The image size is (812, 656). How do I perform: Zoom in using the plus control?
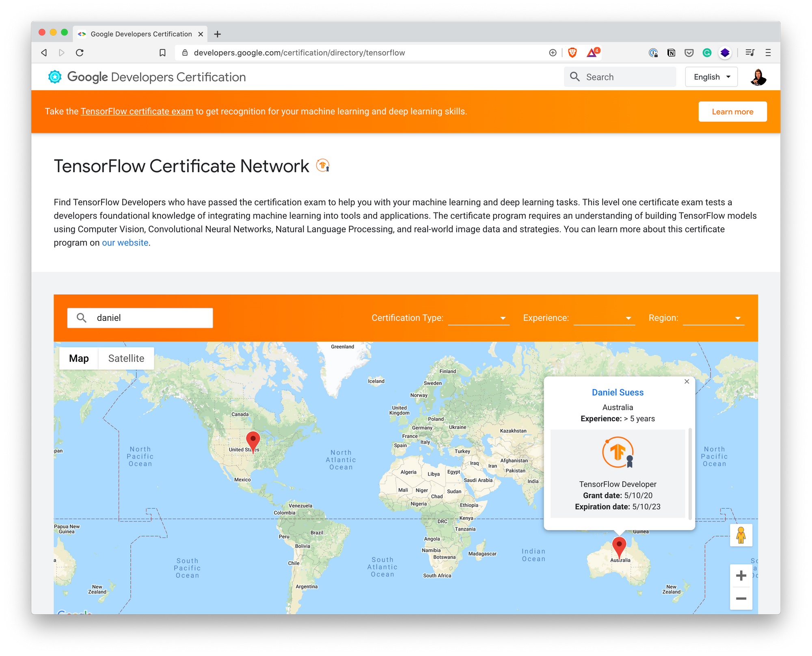point(741,575)
